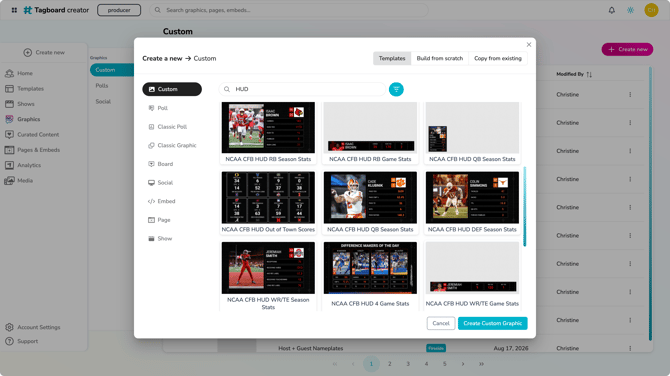Choose NCAA CFB HUD 4 Game Stats template
The height and width of the screenshot is (376, 670).
tap(370, 275)
